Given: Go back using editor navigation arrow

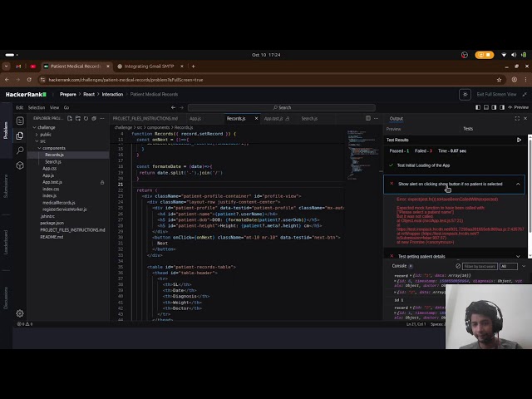Looking at the screenshot, I should tap(173, 107).
